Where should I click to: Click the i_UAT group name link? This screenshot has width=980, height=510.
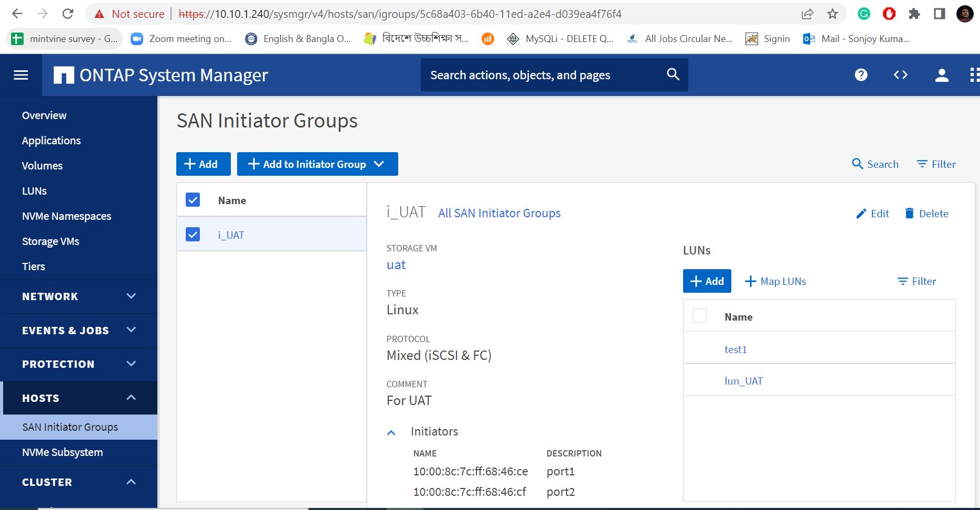pos(231,235)
